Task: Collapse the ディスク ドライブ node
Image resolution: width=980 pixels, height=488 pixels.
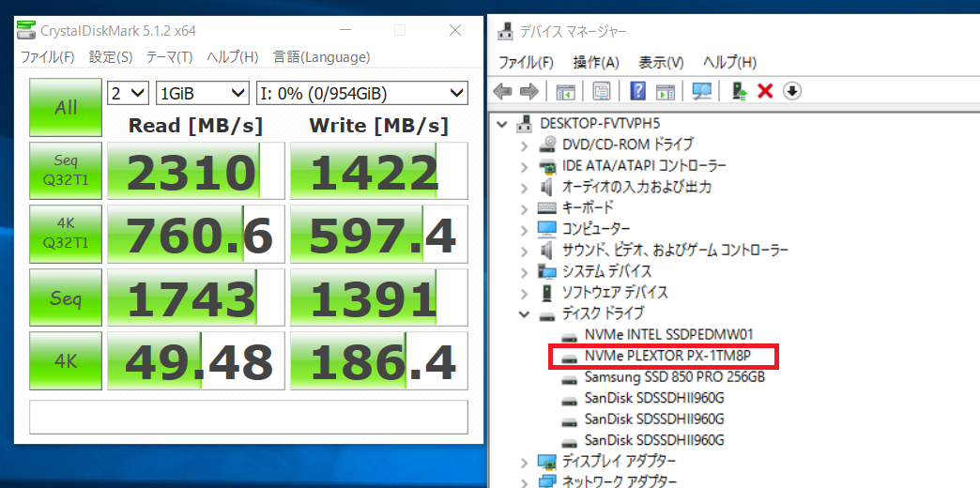Action: click(x=524, y=313)
